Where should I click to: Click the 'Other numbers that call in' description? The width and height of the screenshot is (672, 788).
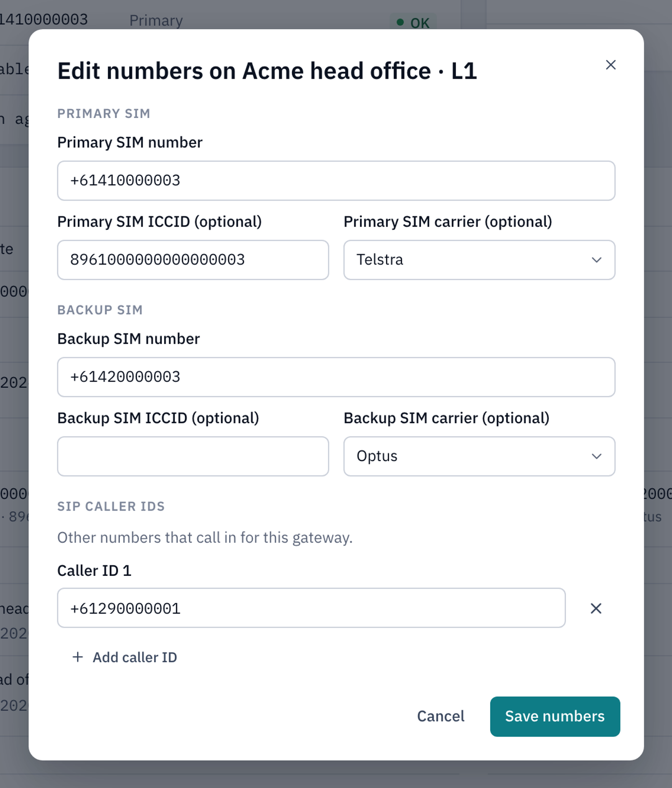205,537
